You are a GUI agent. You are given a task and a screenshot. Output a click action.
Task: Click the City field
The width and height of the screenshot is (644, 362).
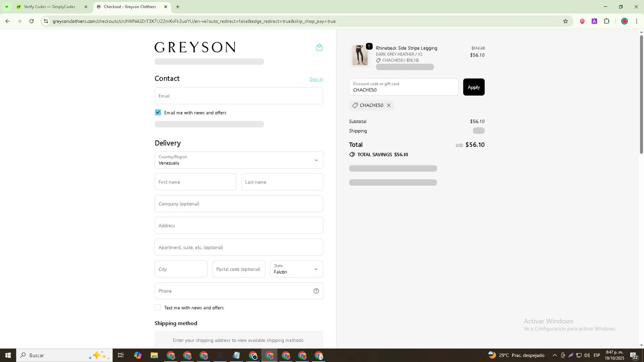(x=181, y=269)
